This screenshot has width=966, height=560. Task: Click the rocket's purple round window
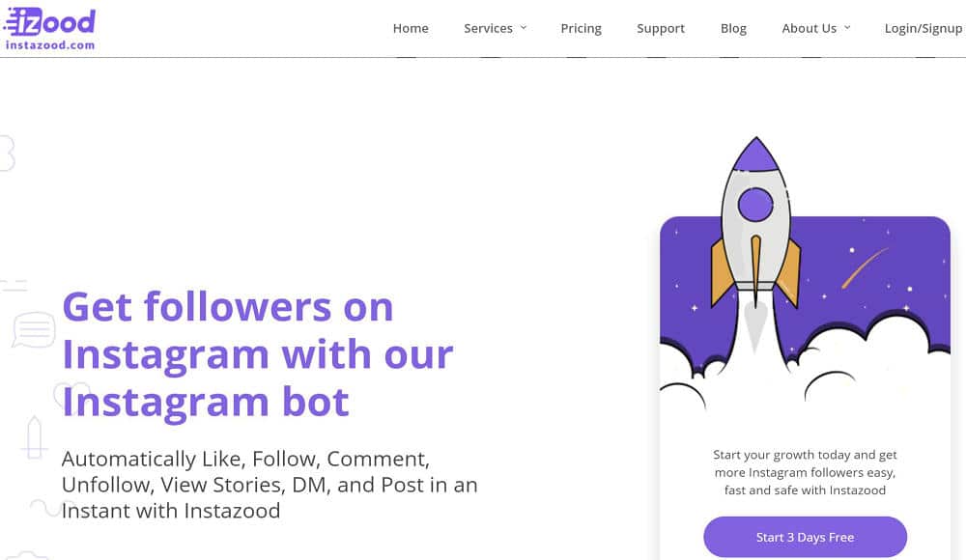(x=755, y=205)
